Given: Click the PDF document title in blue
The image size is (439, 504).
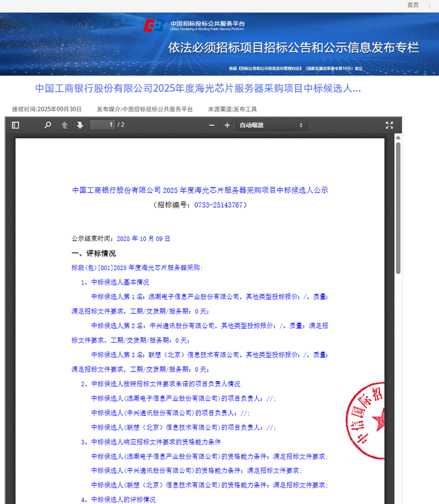Looking at the screenshot, I should click(200, 190).
